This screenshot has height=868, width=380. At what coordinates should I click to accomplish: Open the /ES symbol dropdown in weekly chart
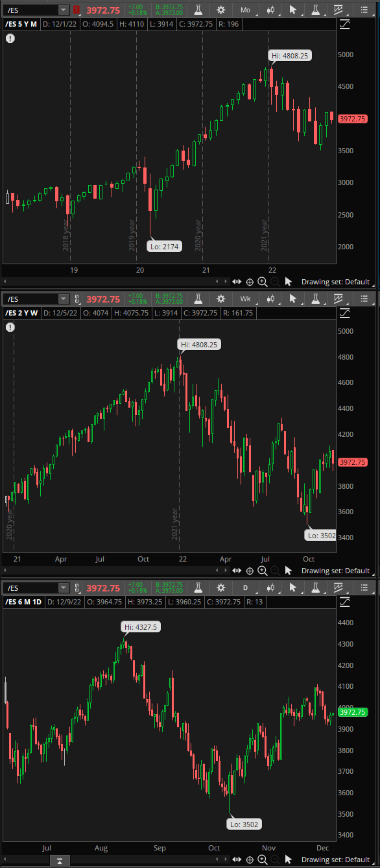[x=63, y=299]
